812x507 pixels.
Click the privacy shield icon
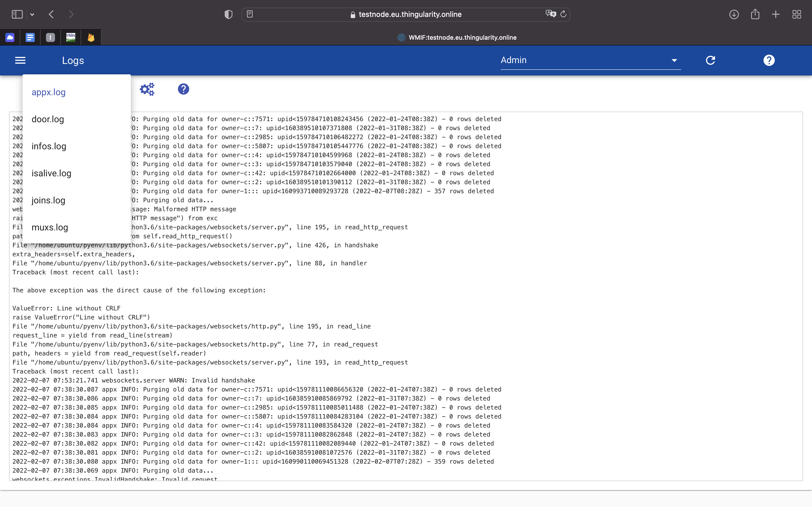(228, 14)
